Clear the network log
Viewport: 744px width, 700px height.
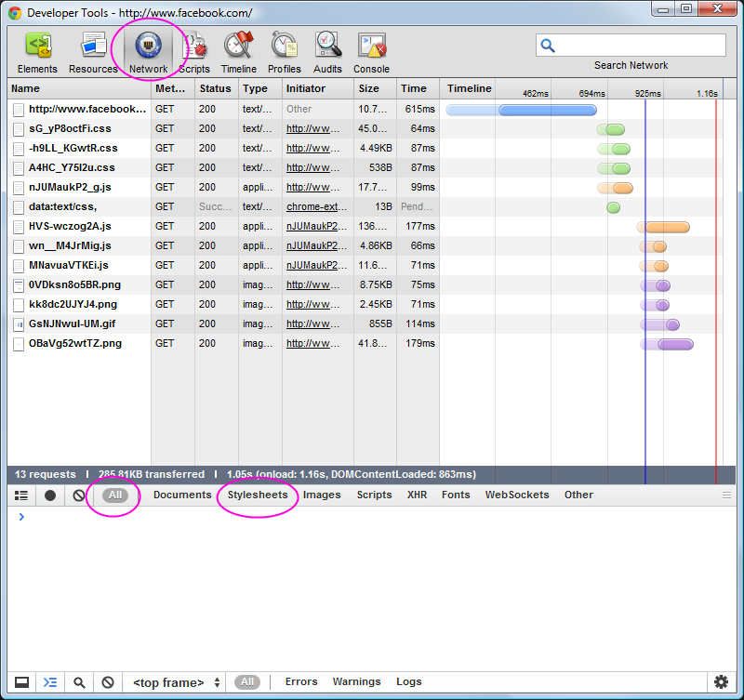pyautogui.click(x=79, y=495)
